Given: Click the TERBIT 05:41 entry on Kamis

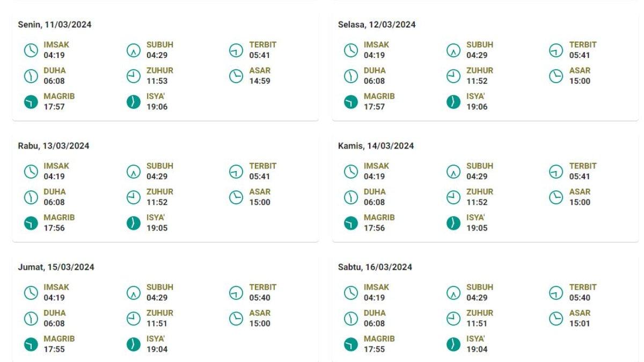Looking at the screenshot, I should [x=583, y=171].
